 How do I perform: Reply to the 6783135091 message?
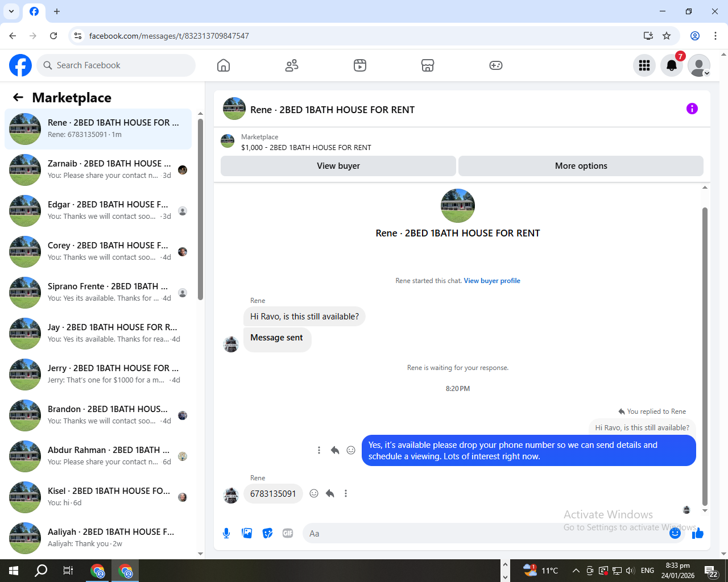pyautogui.click(x=330, y=493)
